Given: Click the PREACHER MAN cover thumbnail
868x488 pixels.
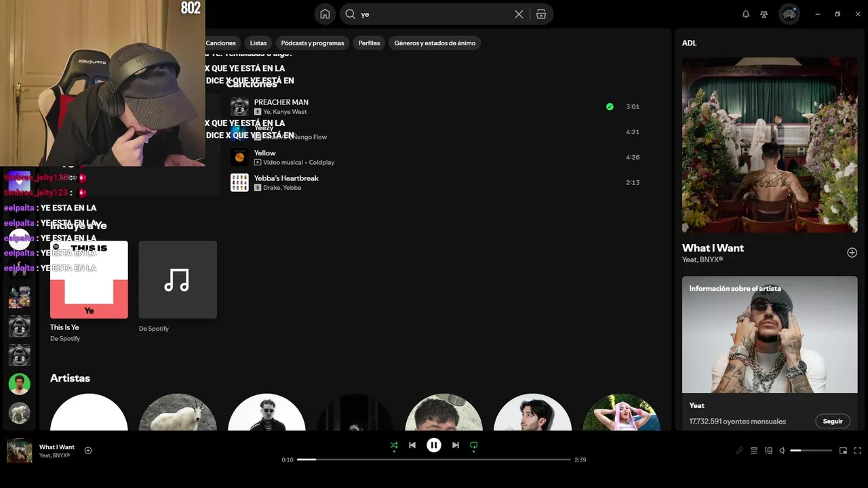Looking at the screenshot, I should coord(239,106).
